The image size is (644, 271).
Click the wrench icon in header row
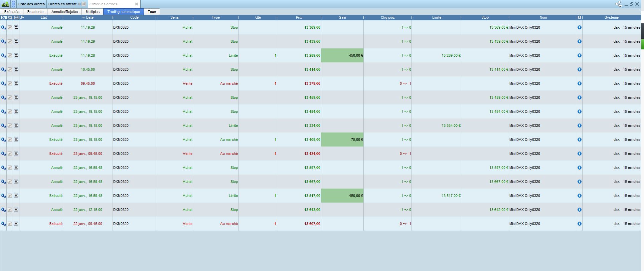[22, 18]
